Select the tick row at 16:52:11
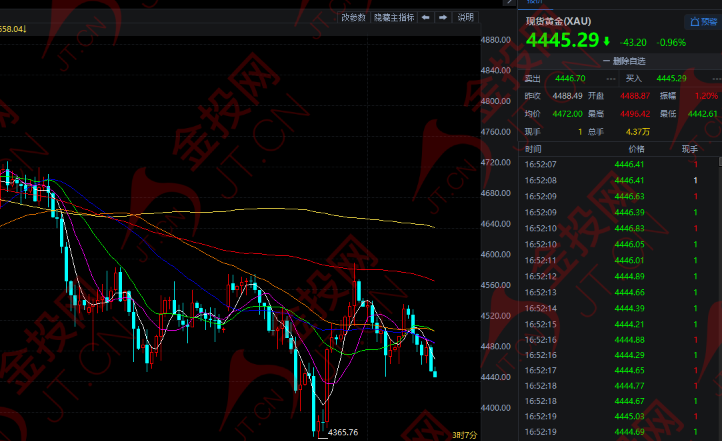This screenshot has height=441, width=722. coord(618,261)
